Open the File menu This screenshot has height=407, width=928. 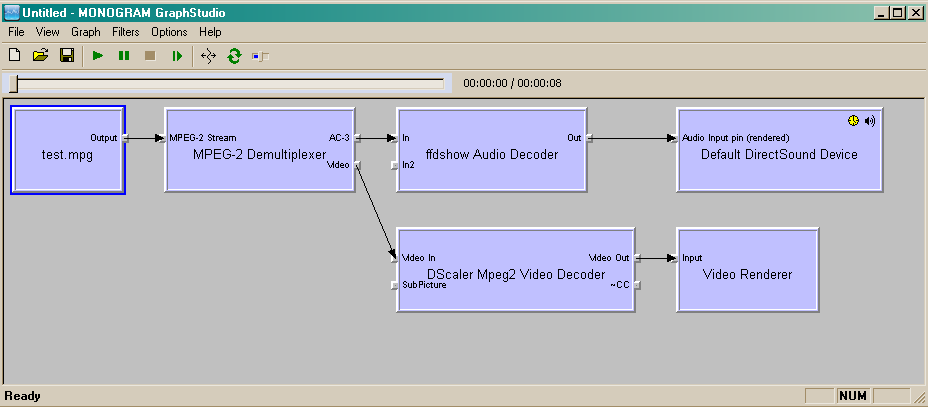17,32
